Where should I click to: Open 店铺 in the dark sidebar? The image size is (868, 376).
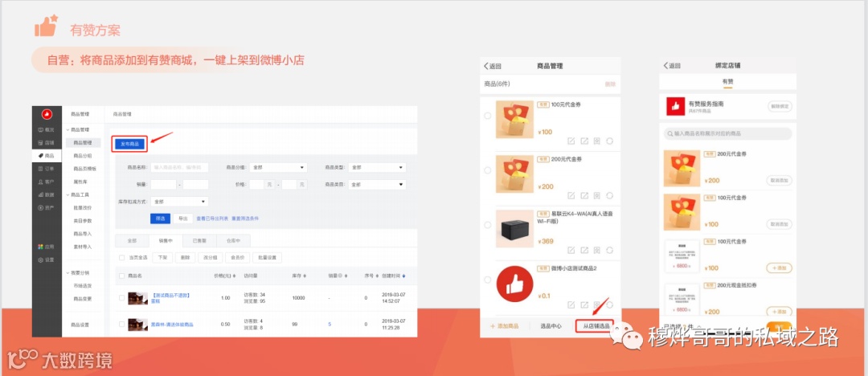click(47, 143)
